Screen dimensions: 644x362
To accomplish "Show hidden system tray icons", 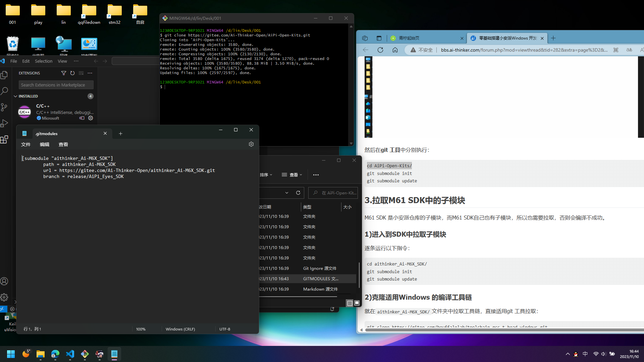I will click(568, 354).
